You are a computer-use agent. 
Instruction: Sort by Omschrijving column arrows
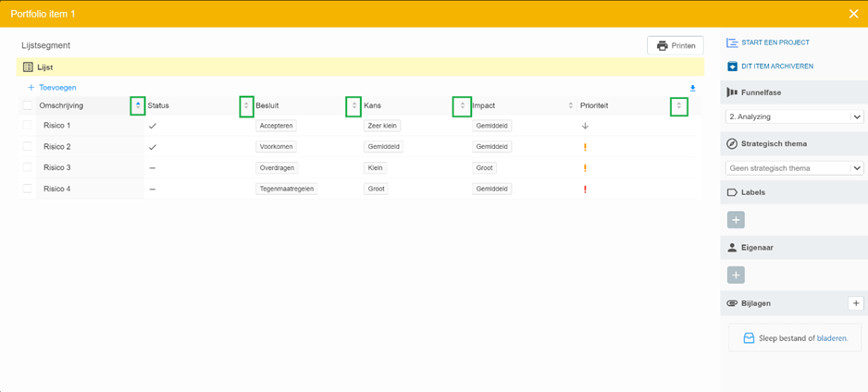[x=138, y=105]
